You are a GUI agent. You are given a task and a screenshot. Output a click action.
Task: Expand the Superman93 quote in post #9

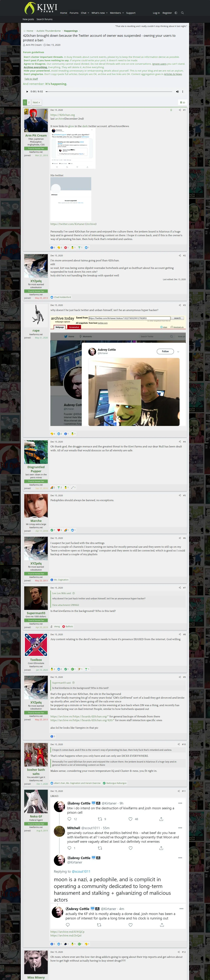tap(74, 683)
